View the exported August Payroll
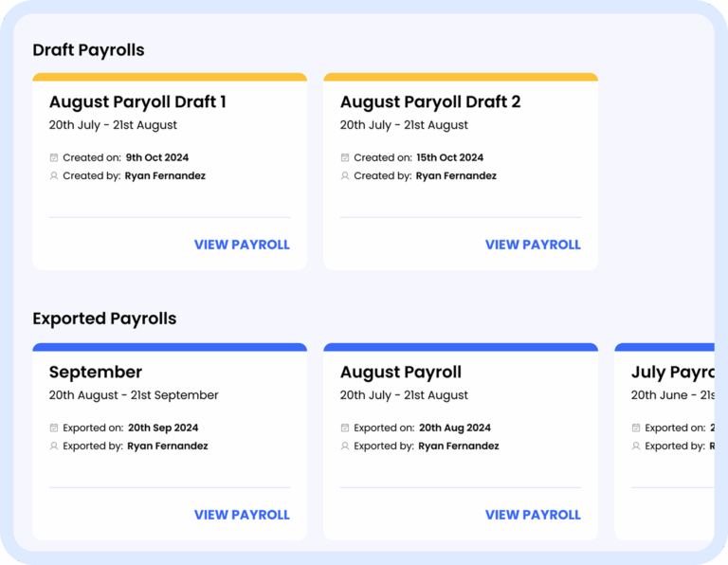This screenshot has height=565, width=728. (533, 515)
